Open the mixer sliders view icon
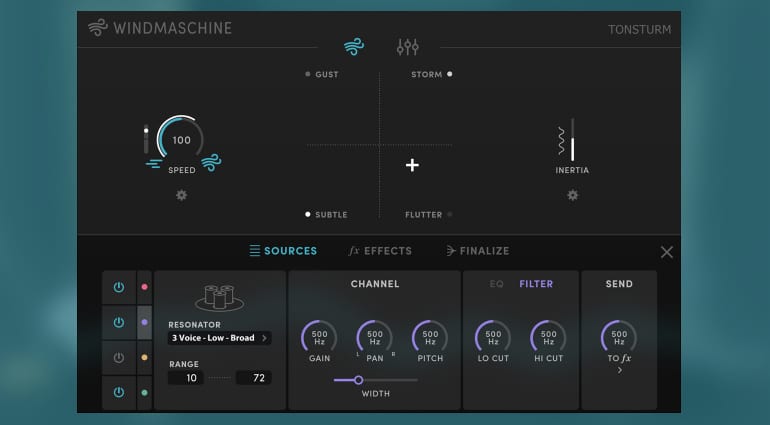The width and height of the screenshot is (770, 425). [x=408, y=47]
